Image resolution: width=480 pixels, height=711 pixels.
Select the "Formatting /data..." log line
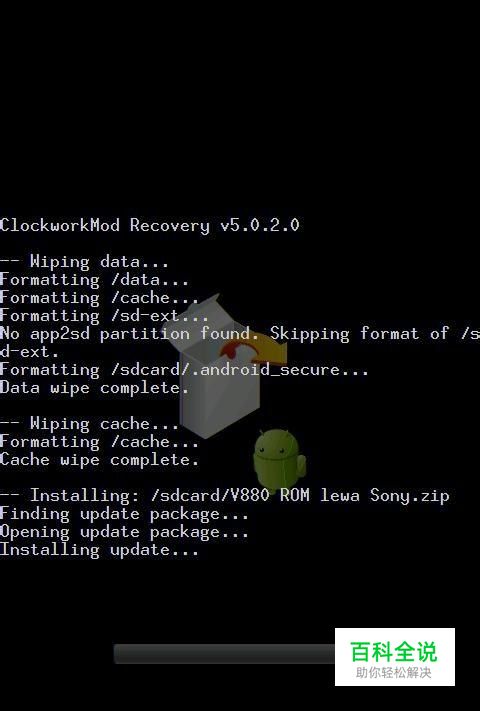coord(94,280)
